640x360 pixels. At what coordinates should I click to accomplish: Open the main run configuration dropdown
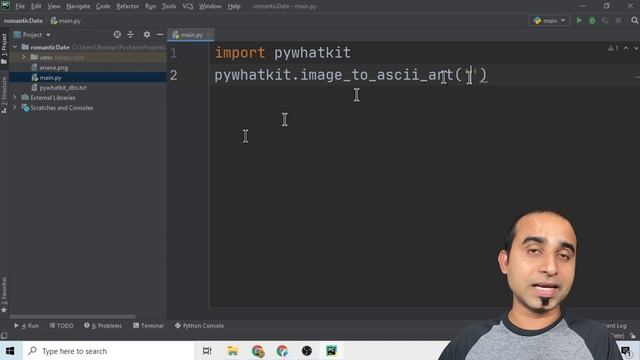click(x=549, y=20)
